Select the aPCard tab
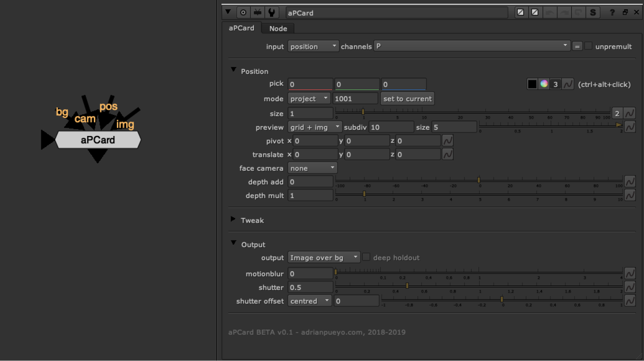 [242, 28]
